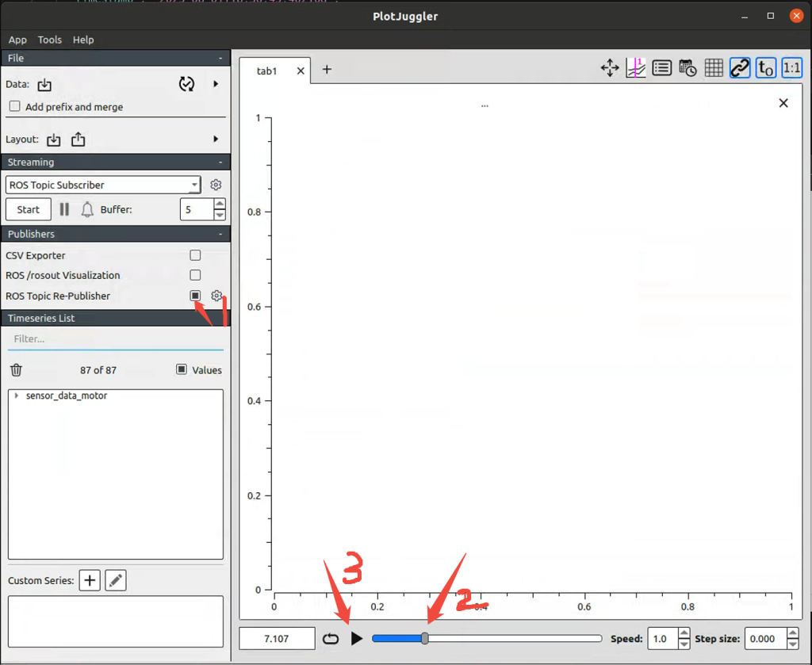Enable Add prefix and merge checkbox
The width and height of the screenshot is (812, 665).
pos(15,106)
